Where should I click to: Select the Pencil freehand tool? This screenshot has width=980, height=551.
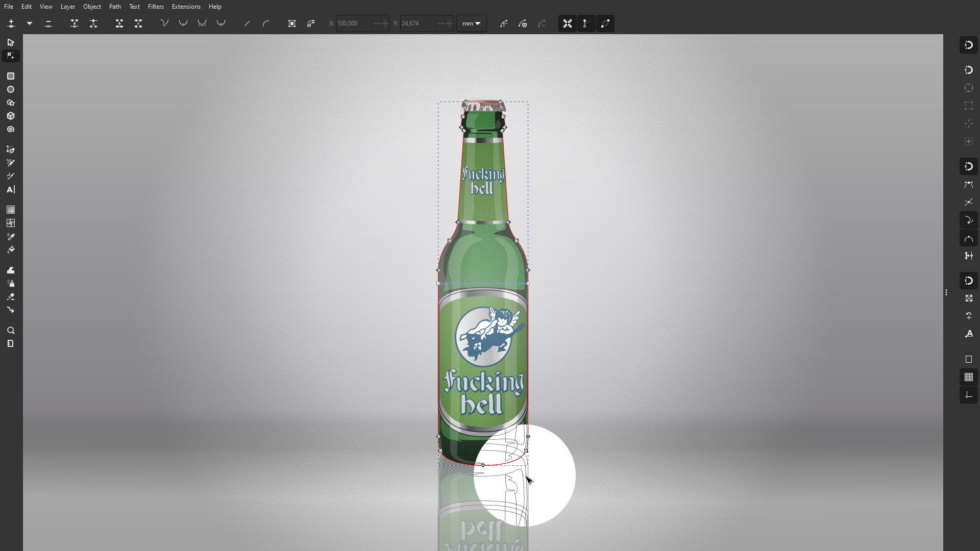11,163
